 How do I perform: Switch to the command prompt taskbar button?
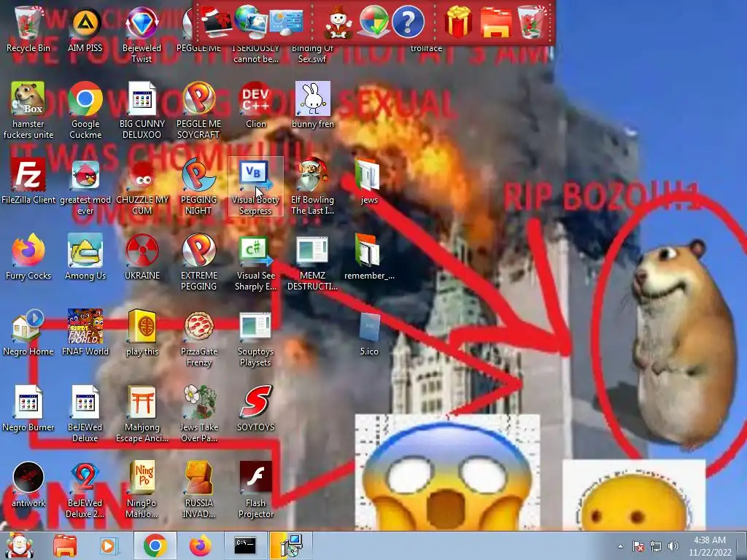(x=245, y=545)
